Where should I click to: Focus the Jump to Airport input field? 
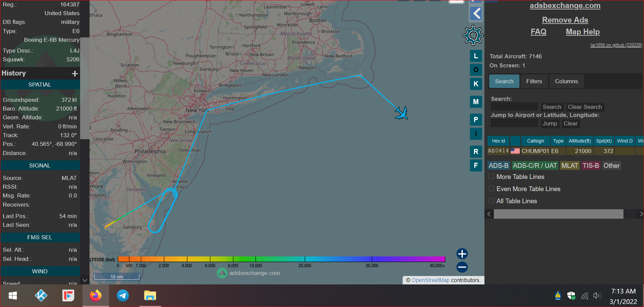click(x=514, y=123)
